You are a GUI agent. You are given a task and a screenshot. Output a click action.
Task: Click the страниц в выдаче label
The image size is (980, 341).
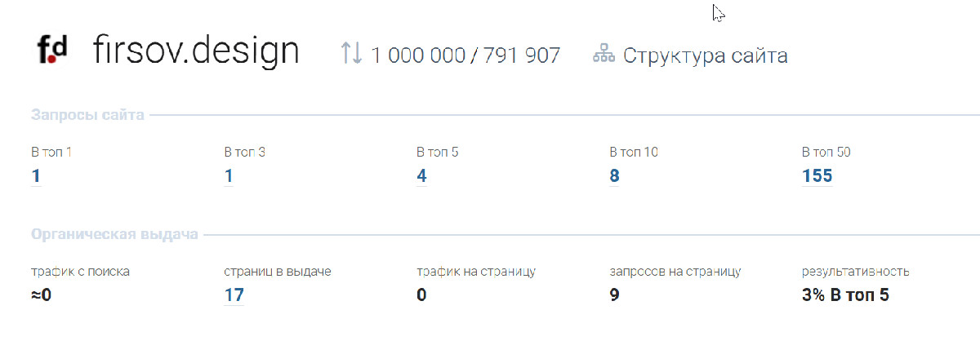point(277,272)
